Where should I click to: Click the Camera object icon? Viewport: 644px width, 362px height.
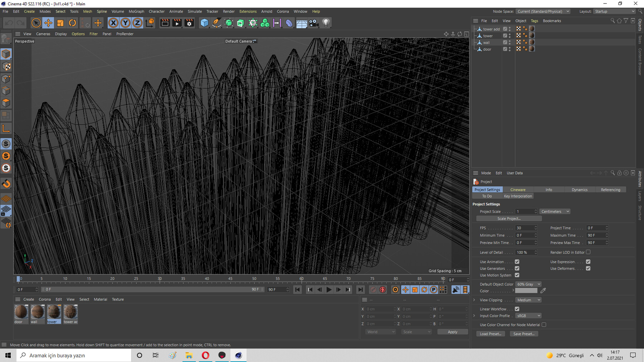tap(314, 23)
